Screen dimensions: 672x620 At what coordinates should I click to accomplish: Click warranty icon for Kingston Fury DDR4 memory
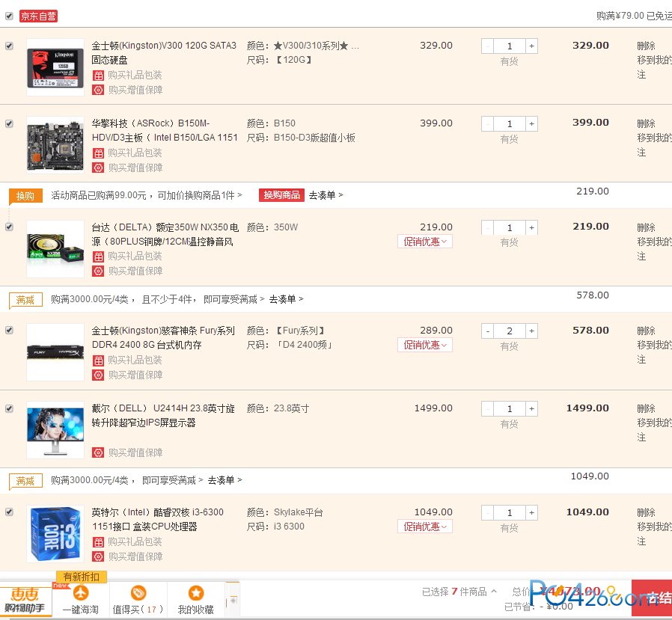tap(99, 375)
